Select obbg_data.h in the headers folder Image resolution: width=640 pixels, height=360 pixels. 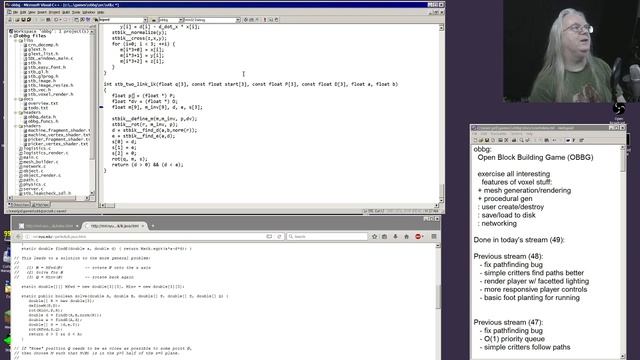click(42, 117)
